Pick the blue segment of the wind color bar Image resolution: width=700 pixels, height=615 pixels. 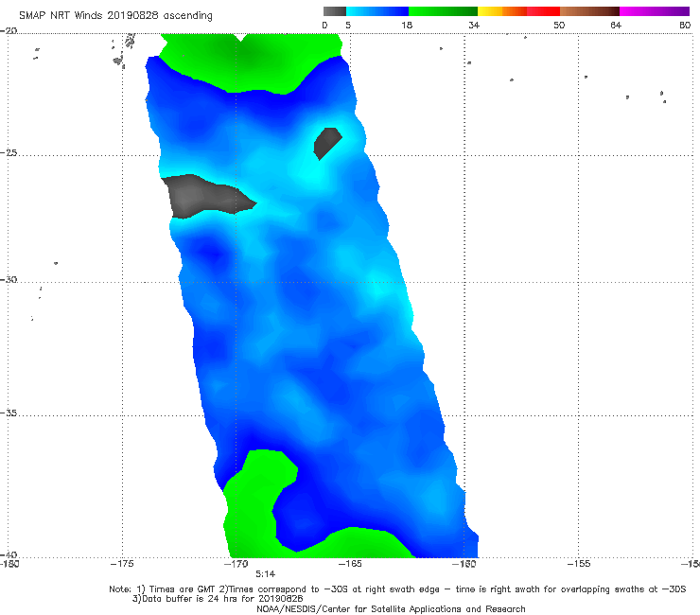click(377, 11)
